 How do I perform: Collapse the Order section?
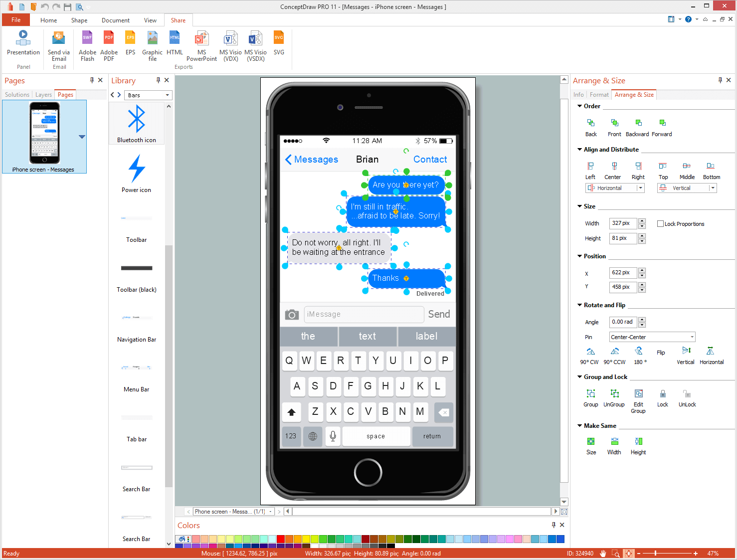tap(579, 106)
